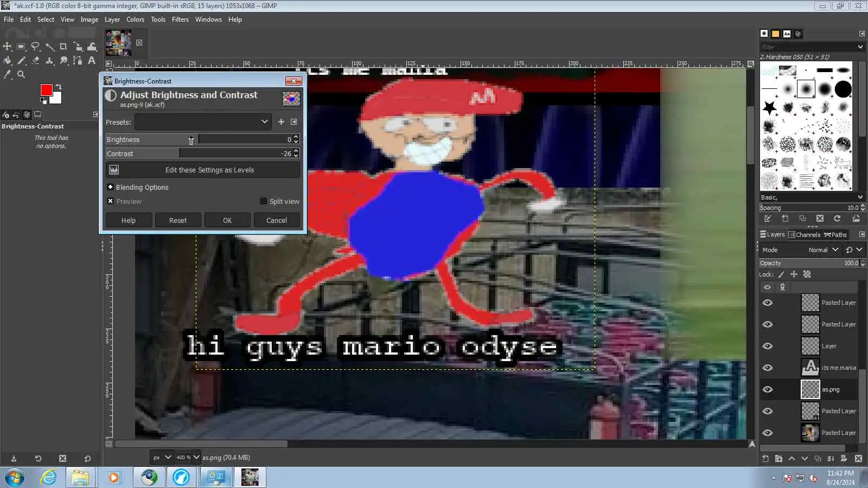Hide the top Pasted Layer
The height and width of the screenshot is (488, 868).
coord(768,303)
